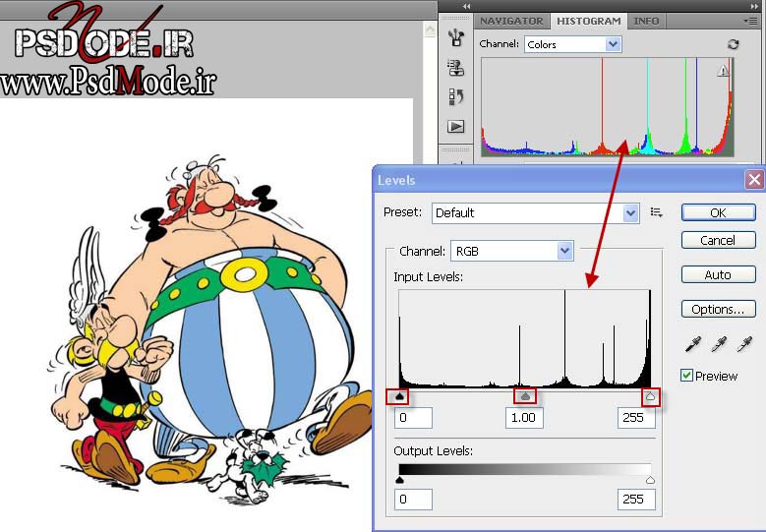The image size is (766, 532).
Task: Open the histogram Channel Colors dropdown
Action: coord(572,44)
